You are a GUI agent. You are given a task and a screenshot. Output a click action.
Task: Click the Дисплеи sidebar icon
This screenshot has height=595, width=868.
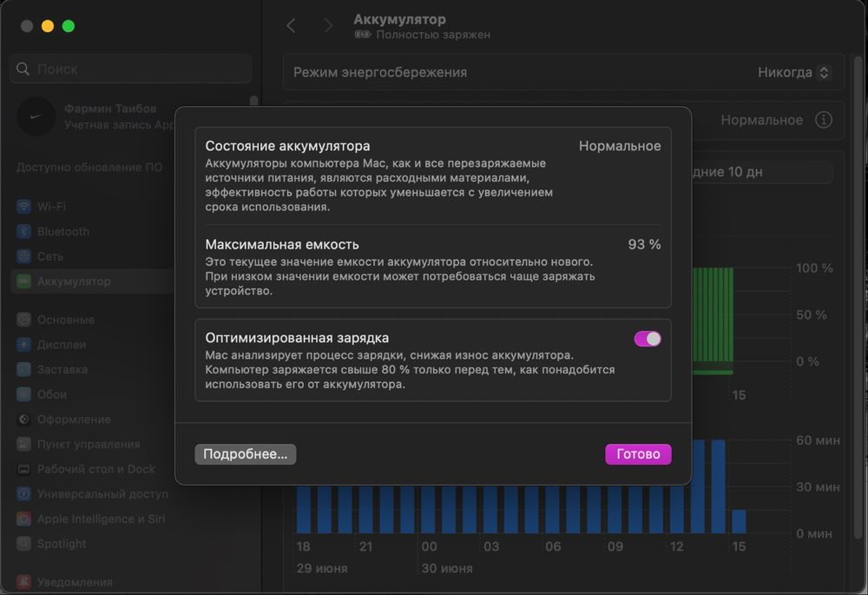click(x=23, y=345)
